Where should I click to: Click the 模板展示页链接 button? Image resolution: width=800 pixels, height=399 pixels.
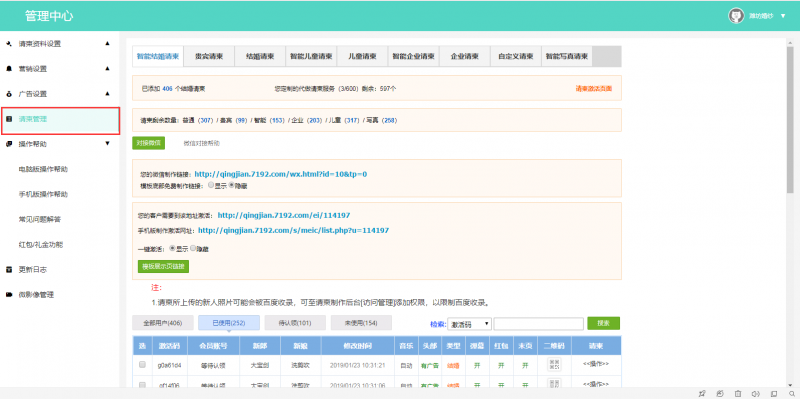pos(163,266)
